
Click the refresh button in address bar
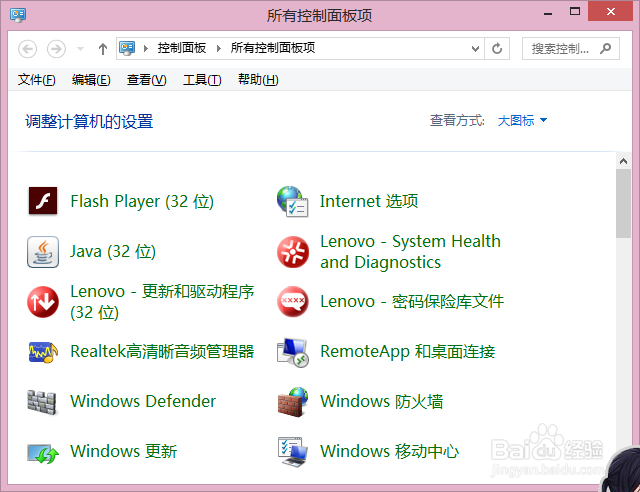click(497, 49)
